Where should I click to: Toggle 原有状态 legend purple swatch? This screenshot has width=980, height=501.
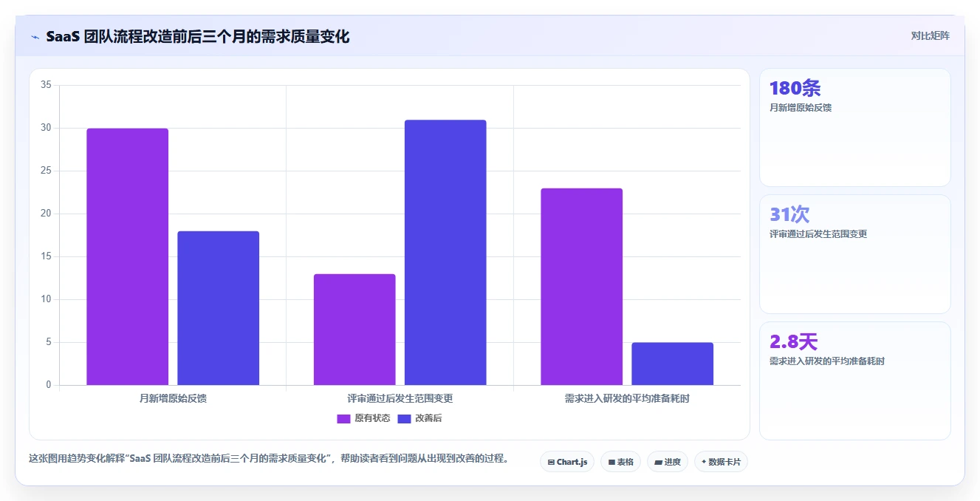(343, 418)
